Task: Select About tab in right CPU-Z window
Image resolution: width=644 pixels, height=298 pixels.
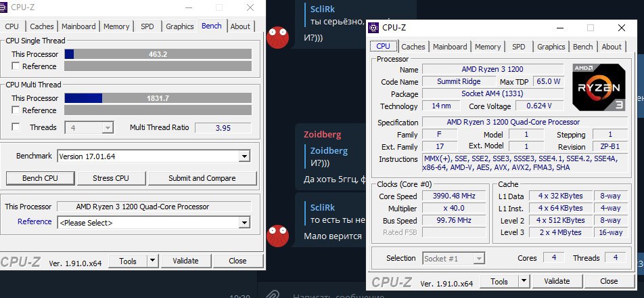Action: 612,47
